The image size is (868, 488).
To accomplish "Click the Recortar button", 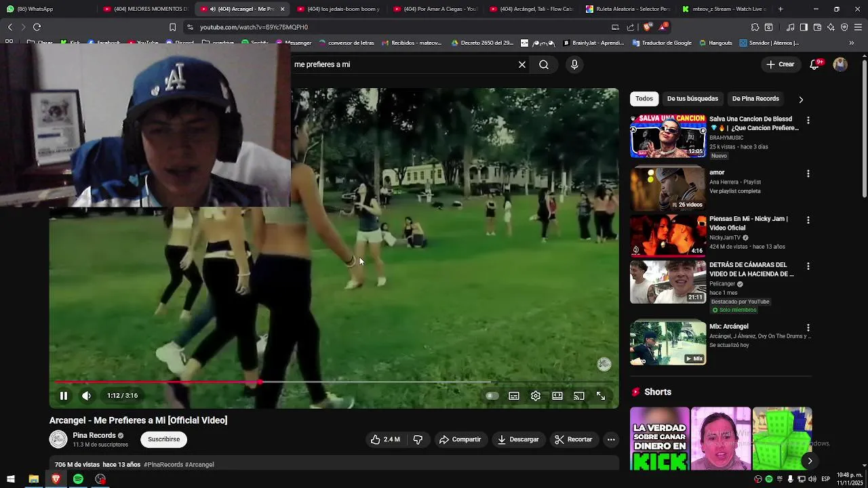I will point(573,439).
